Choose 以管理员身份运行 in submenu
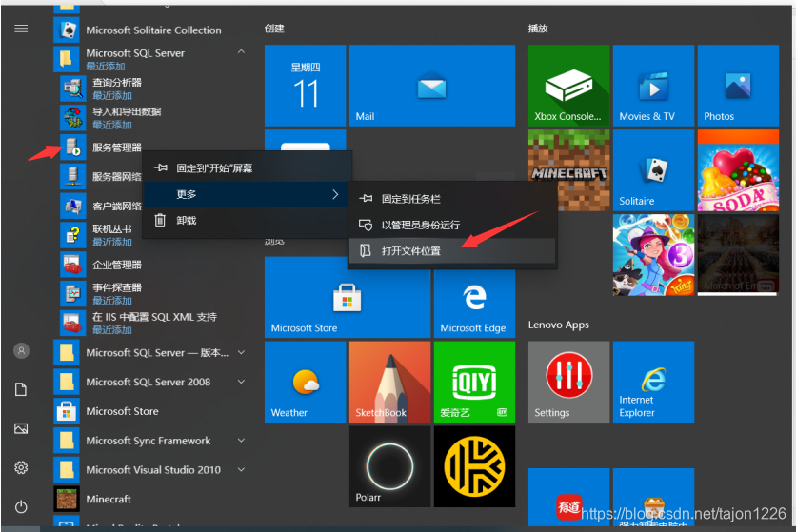The image size is (796, 532). point(452,225)
